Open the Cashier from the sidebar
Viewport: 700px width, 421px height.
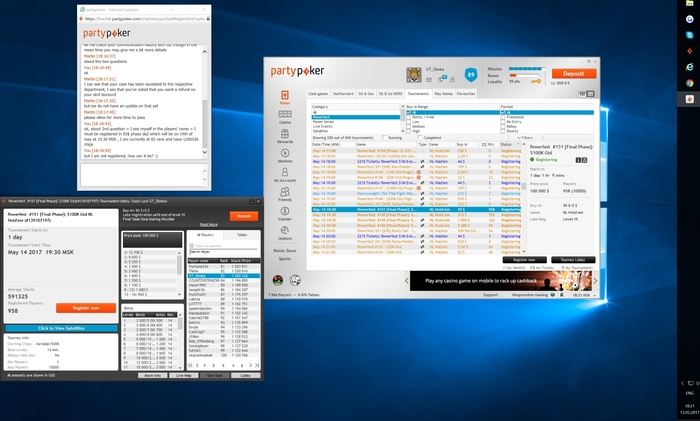point(285,213)
